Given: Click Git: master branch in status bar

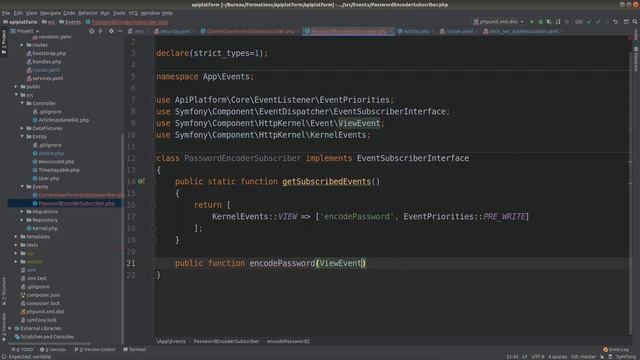Looking at the screenshot, I should (x=584, y=357).
